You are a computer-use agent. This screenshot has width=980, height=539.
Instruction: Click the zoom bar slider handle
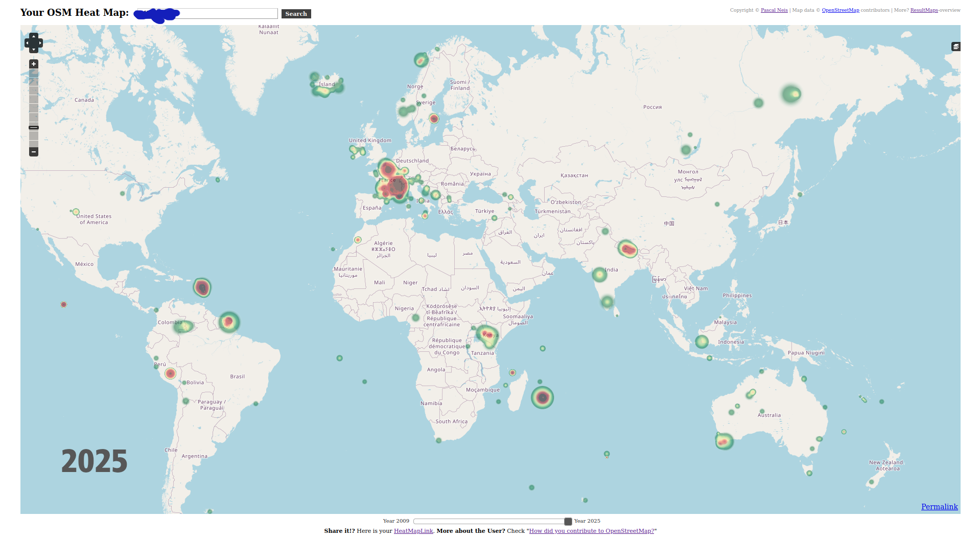[x=34, y=127]
